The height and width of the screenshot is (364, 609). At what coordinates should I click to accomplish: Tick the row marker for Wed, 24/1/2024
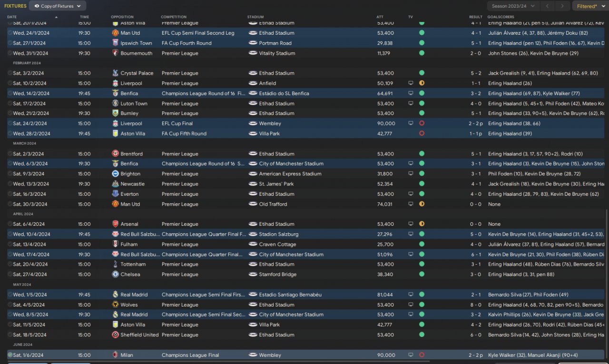click(x=10, y=33)
